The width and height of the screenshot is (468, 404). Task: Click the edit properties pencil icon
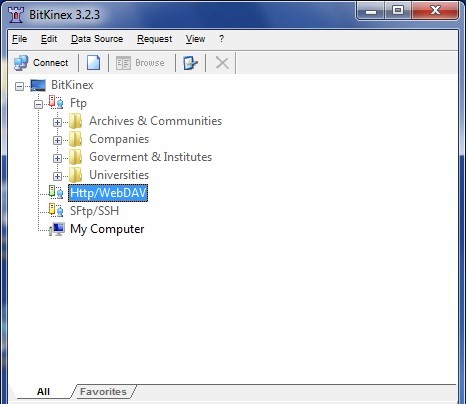(x=190, y=63)
